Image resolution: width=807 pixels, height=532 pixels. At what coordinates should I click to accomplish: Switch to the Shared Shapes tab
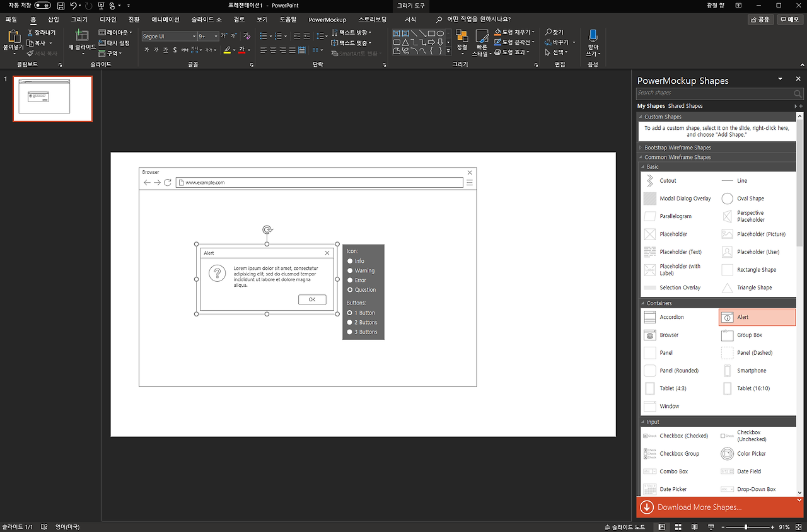(685, 106)
